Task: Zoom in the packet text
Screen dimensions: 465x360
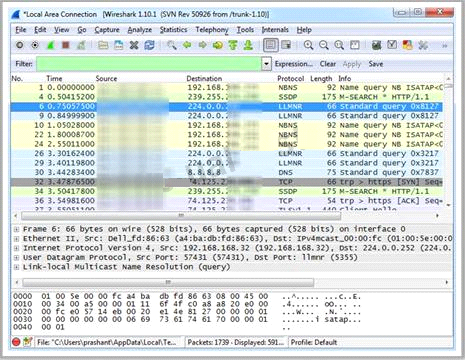Action: 308,45
